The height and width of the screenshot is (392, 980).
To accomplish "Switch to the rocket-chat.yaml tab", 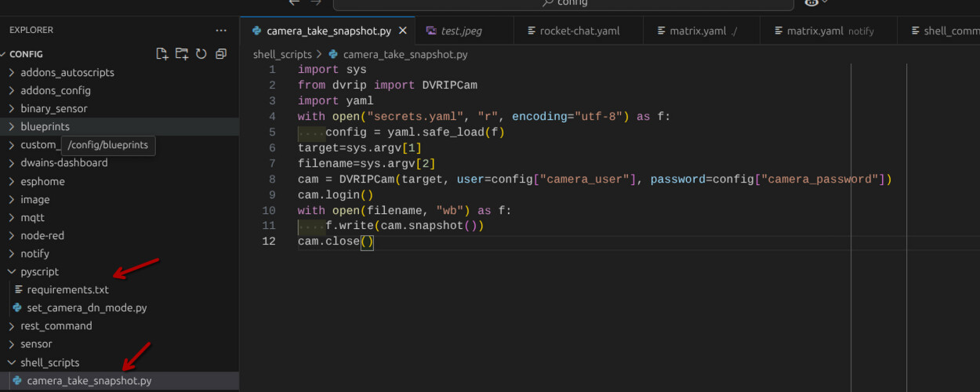I will tap(579, 31).
